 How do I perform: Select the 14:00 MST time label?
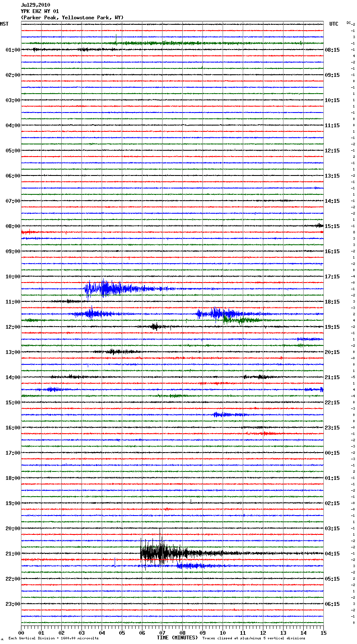pos(13,377)
